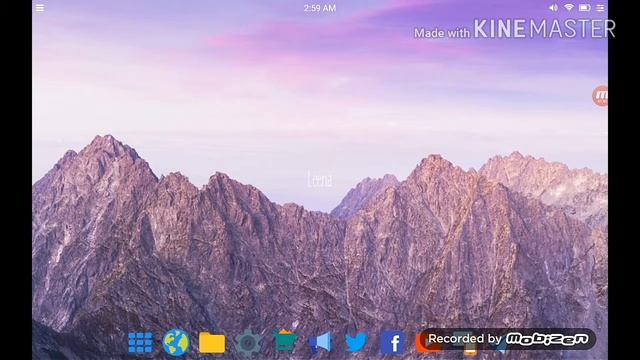Open the blue megaphone app in dock
Viewport: 640px width, 360px height.
[x=320, y=342]
